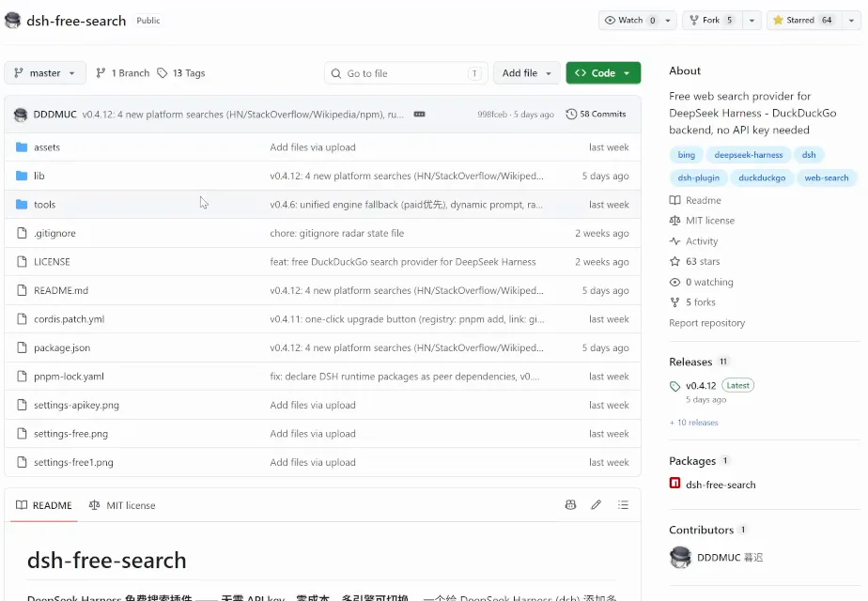Click the tools folder icon

pyautogui.click(x=22, y=205)
